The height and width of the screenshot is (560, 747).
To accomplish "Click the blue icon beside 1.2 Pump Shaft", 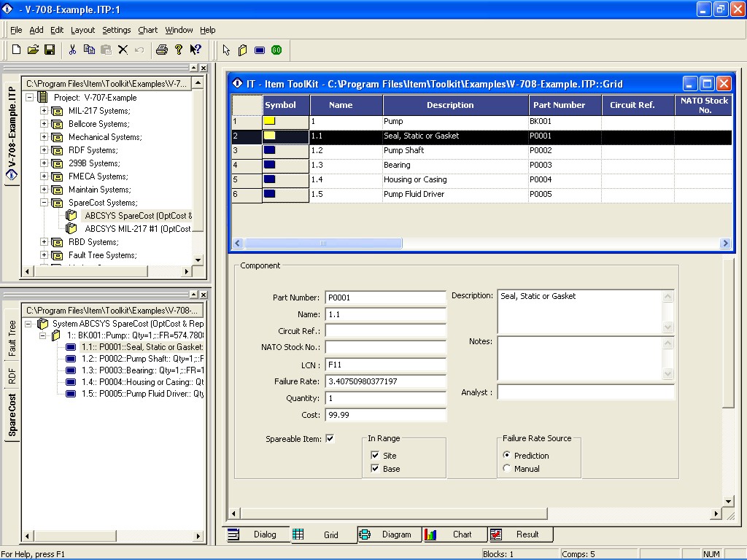I will click(71, 359).
